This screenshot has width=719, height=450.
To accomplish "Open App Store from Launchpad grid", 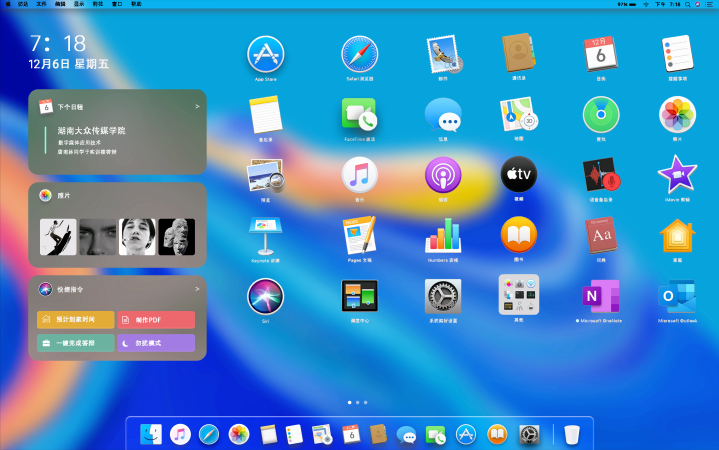I will pos(266,54).
